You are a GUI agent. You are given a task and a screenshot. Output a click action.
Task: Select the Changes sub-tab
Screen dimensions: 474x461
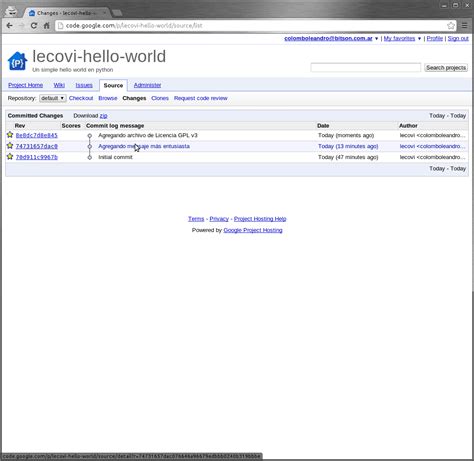pos(134,98)
